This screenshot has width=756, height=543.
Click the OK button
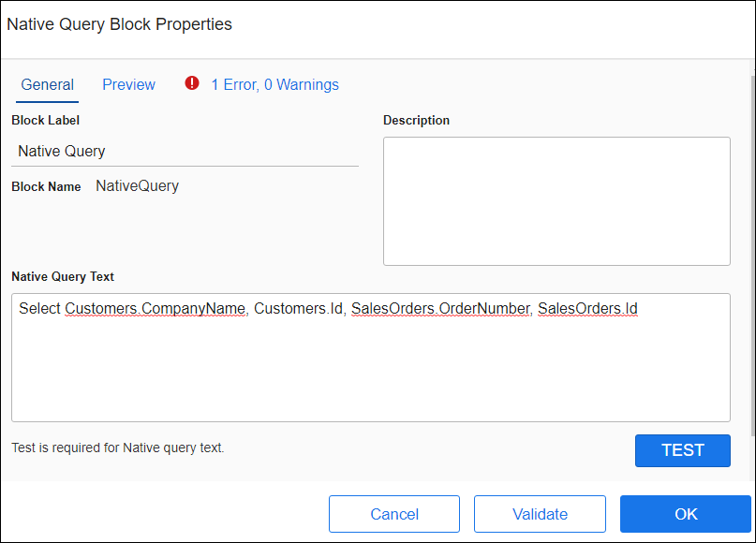(x=685, y=513)
